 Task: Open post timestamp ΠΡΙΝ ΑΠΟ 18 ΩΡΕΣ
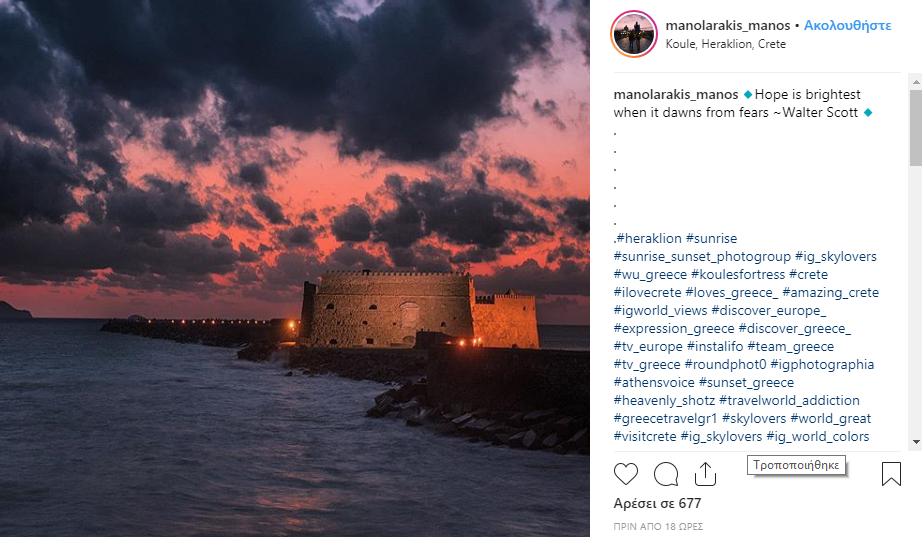tap(658, 526)
